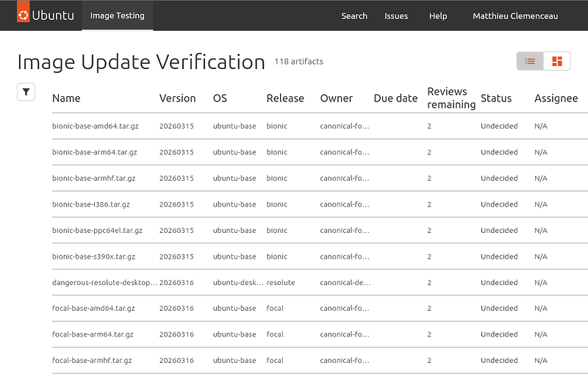Click canonical-de… owner cell
This screenshot has height=374, width=588.
click(x=345, y=283)
